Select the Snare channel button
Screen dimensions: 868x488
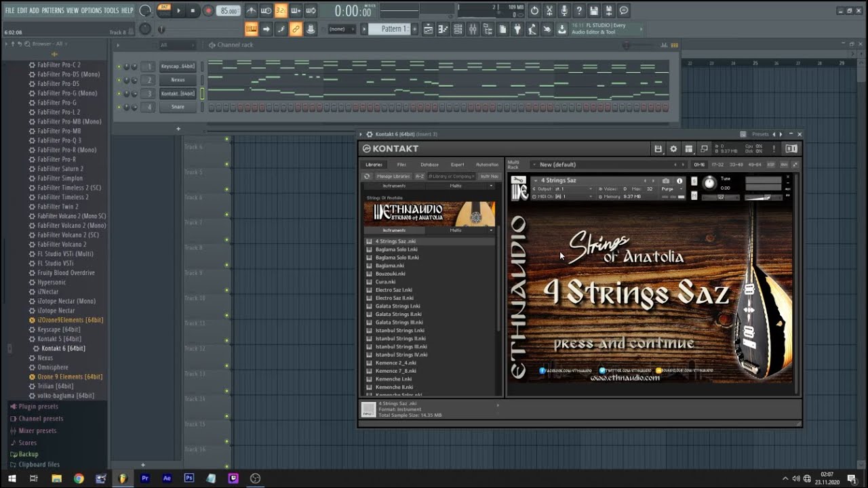coord(178,107)
